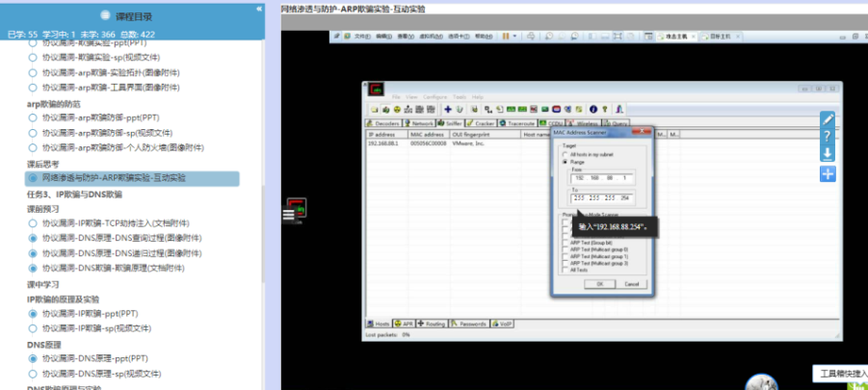Click the To IP address field

point(602,198)
